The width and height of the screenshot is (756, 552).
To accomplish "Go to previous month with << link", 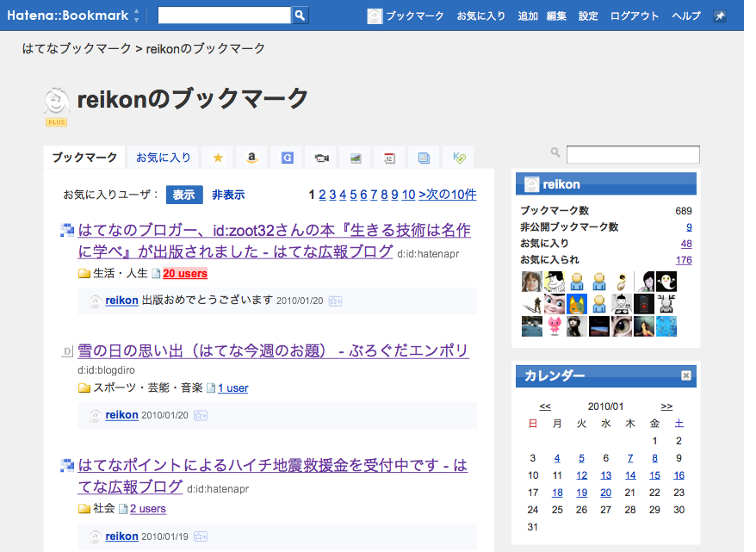I will (x=545, y=406).
